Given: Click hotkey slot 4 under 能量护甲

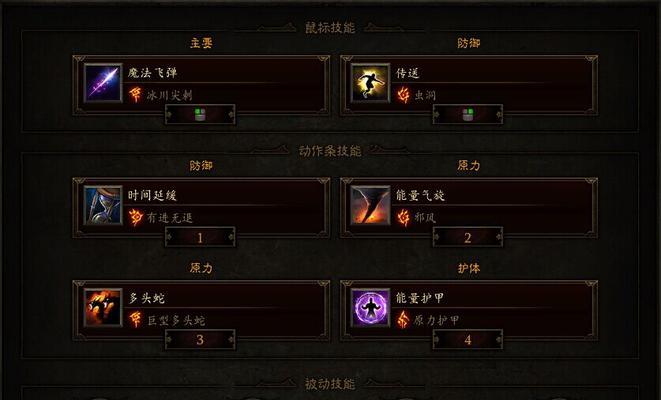Looking at the screenshot, I should (x=468, y=340).
